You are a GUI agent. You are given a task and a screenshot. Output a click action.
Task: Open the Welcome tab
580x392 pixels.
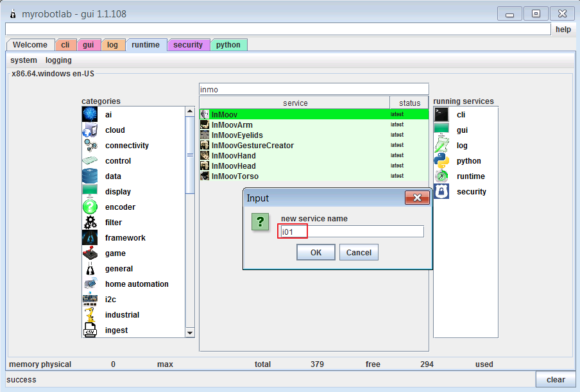(x=30, y=45)
